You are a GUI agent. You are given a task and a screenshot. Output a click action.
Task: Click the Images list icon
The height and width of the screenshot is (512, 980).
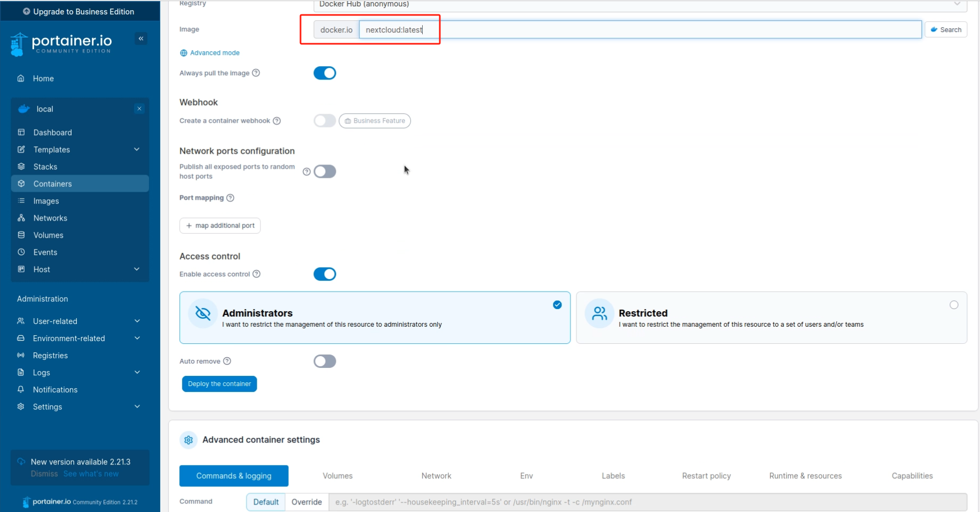[x=21, y=201]
